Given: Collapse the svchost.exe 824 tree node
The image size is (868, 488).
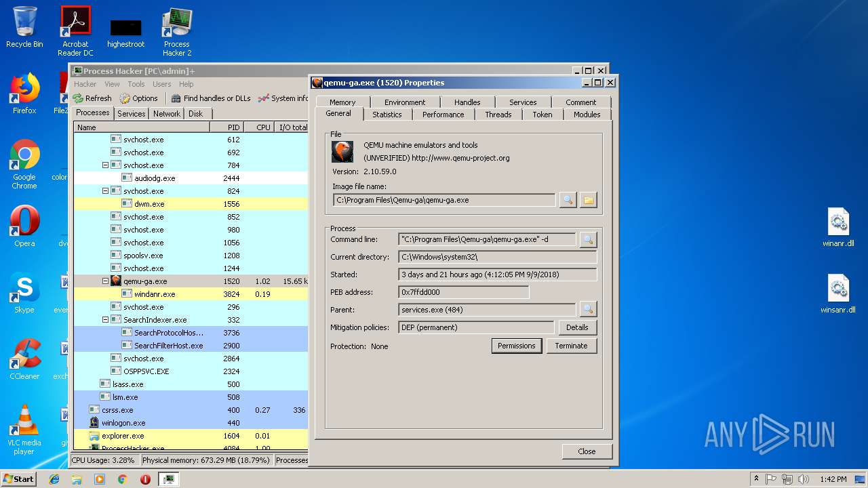Looking at the screenshot, I should click(105, 191).
